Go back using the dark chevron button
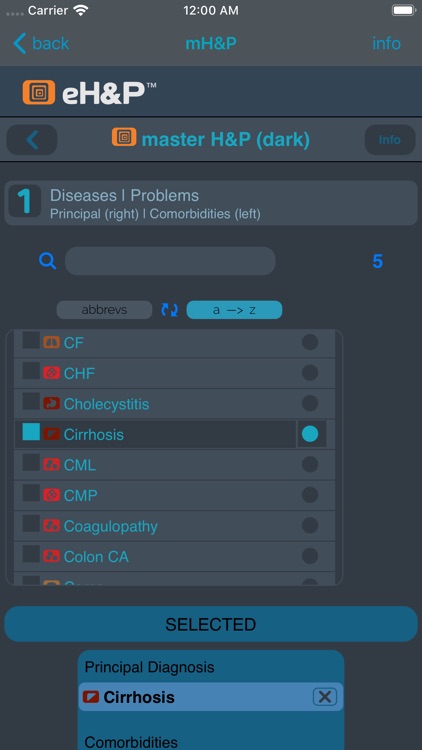Screen dimensions: 422x750 pos(32,140)
